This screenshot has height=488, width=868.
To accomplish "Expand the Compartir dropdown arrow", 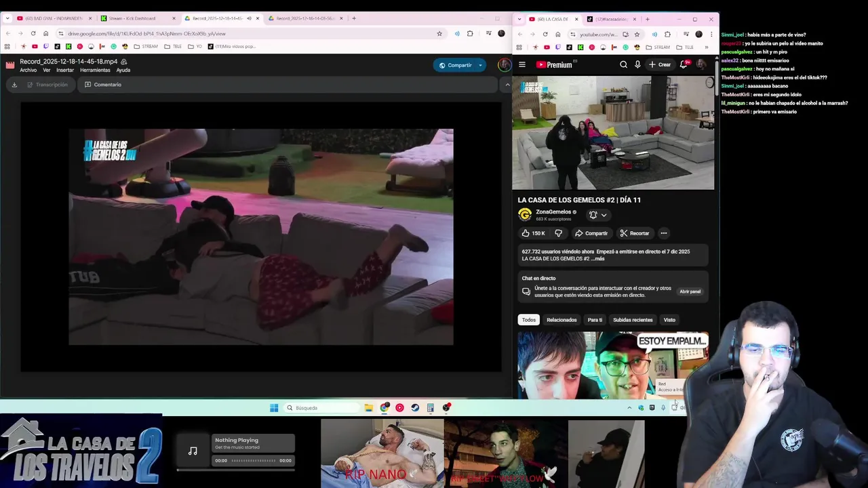I will click(x=480, y=65).
